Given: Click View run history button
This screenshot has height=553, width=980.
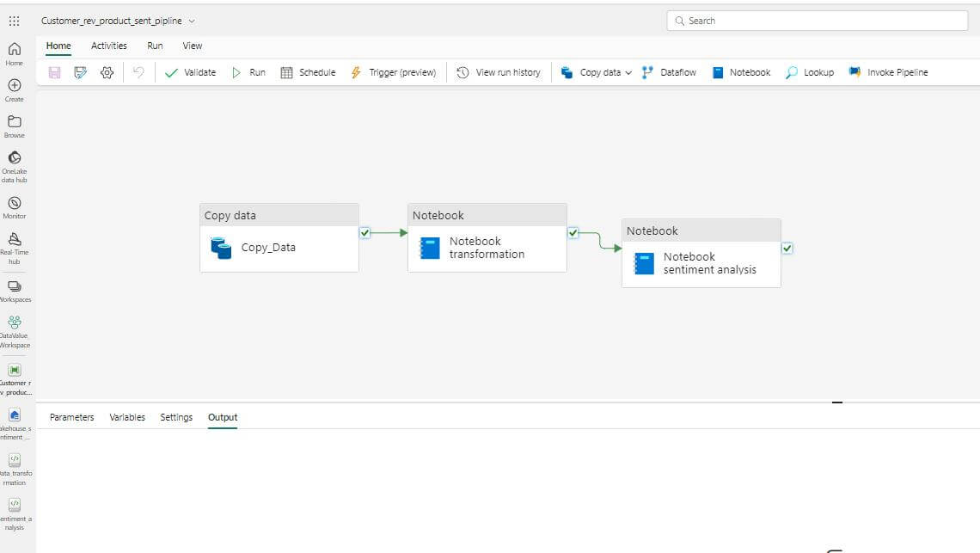Looking at the screenshot, I should tap(498, 72).
